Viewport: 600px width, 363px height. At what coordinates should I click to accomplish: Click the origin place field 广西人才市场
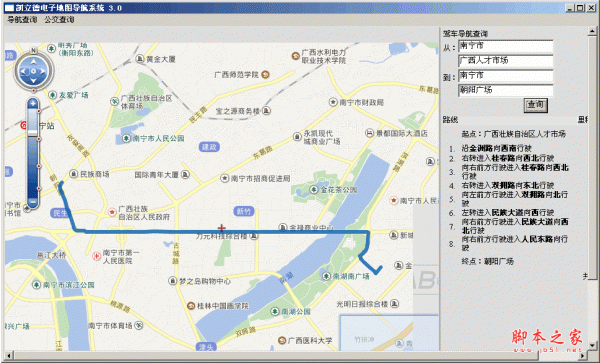click(x=506, y=60)
